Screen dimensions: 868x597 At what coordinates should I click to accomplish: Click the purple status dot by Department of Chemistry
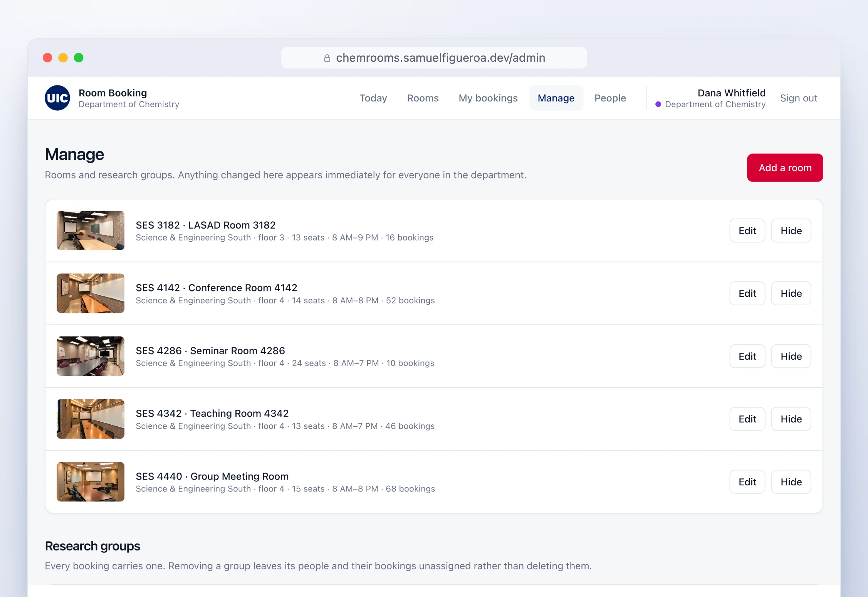point(658,104)
